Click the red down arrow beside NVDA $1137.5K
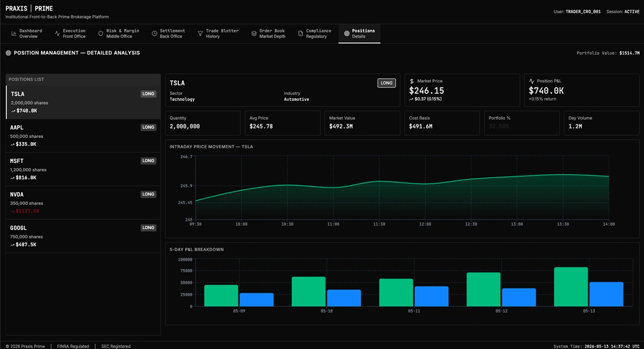Viewport: 644px width, 349px height. coord(12,211)
